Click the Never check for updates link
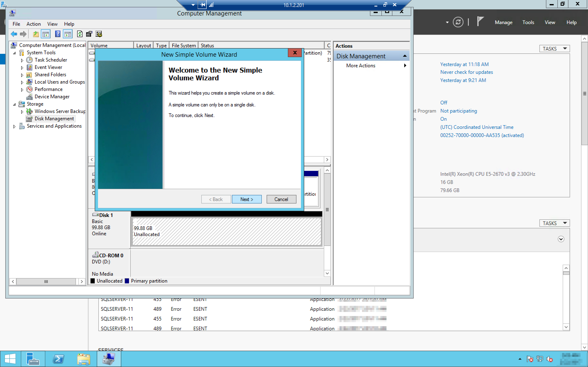Screen dimensions: 588x367 click(x=466, y=72)
